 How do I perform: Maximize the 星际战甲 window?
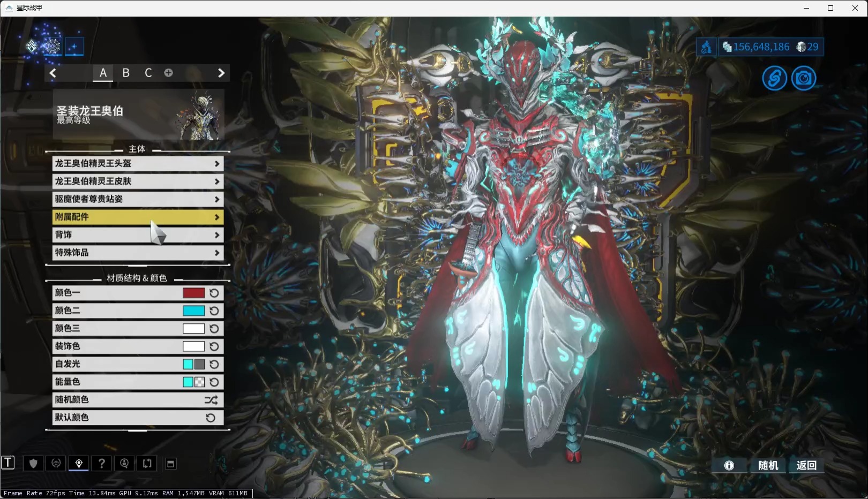(x=830, y=8)
